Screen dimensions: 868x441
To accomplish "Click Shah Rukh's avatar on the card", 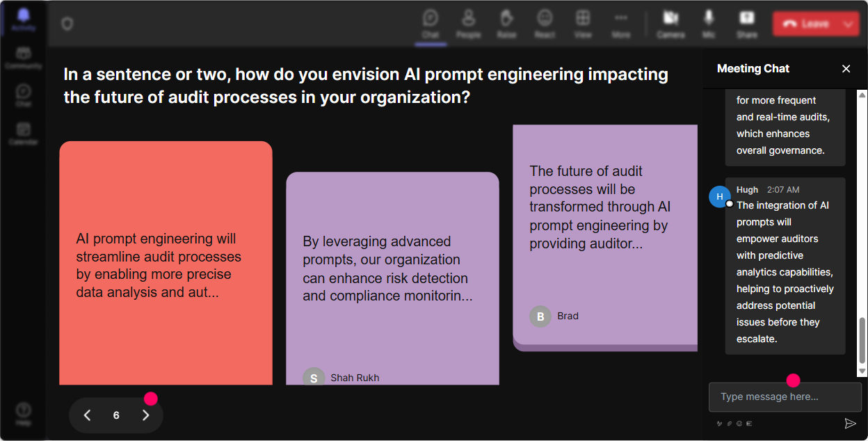I will click(x=314, y=377).
